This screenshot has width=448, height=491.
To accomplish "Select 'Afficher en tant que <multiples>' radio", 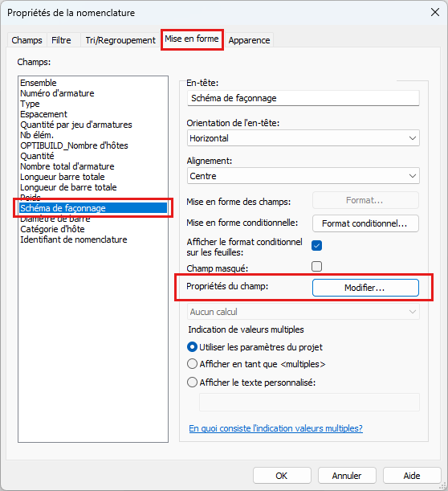I will [192, 364].
